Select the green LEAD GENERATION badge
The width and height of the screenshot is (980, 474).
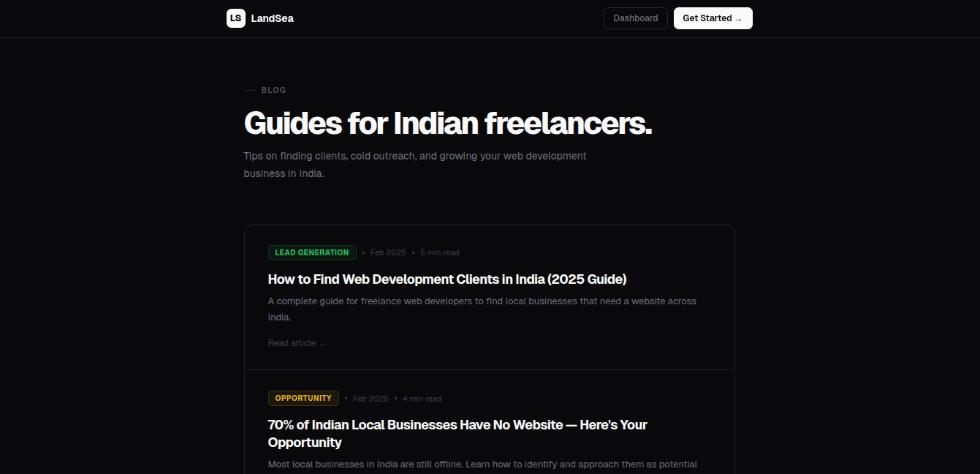312,252
